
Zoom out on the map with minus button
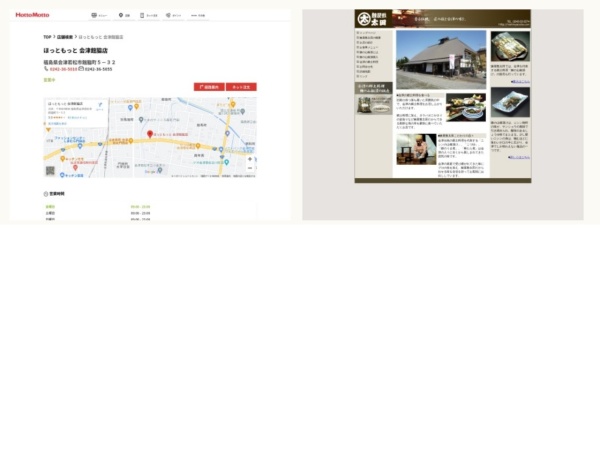click(x=250, y=168)
